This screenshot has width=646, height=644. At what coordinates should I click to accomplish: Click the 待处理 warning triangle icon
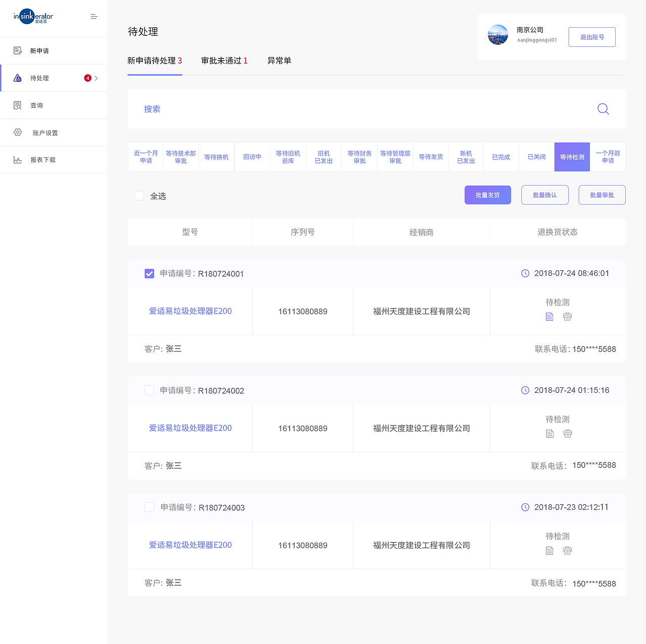18,78
